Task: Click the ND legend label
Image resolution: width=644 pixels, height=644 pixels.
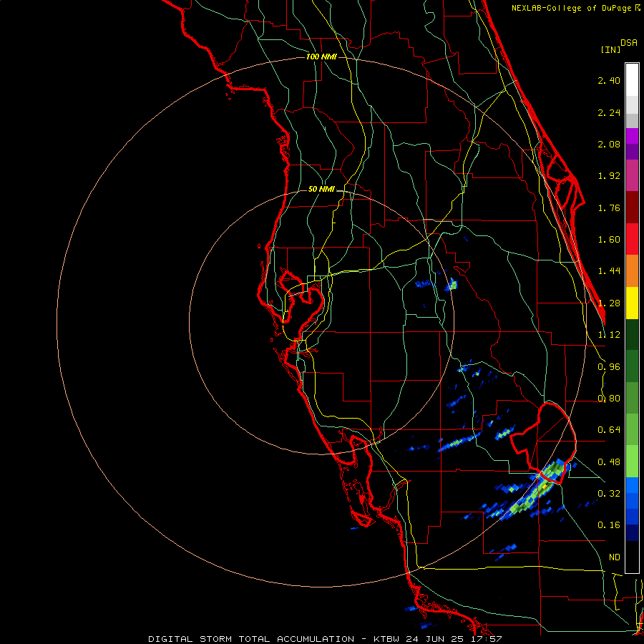Action: (x=615, y=557)
